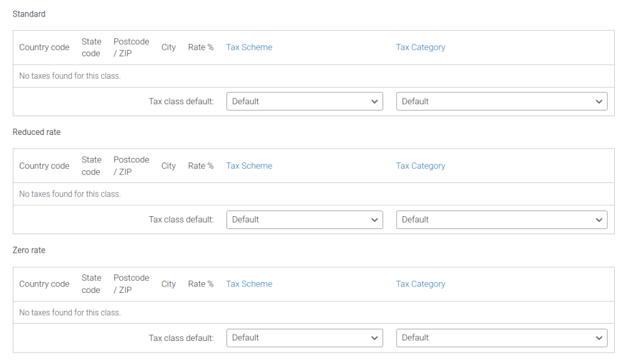Open Tax Scheme link in Zero rate table

coord(249,283)
